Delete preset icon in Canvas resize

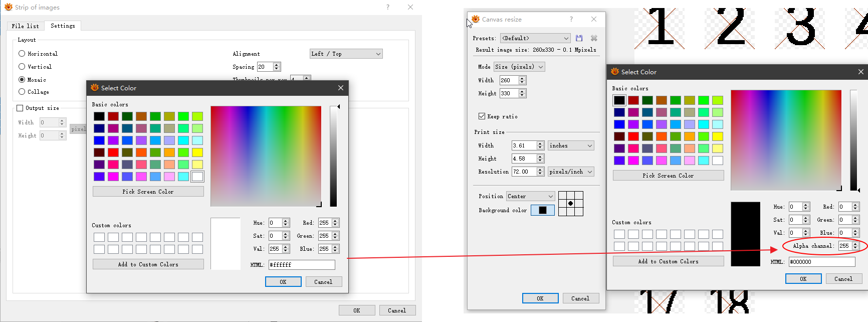point(594,38)
